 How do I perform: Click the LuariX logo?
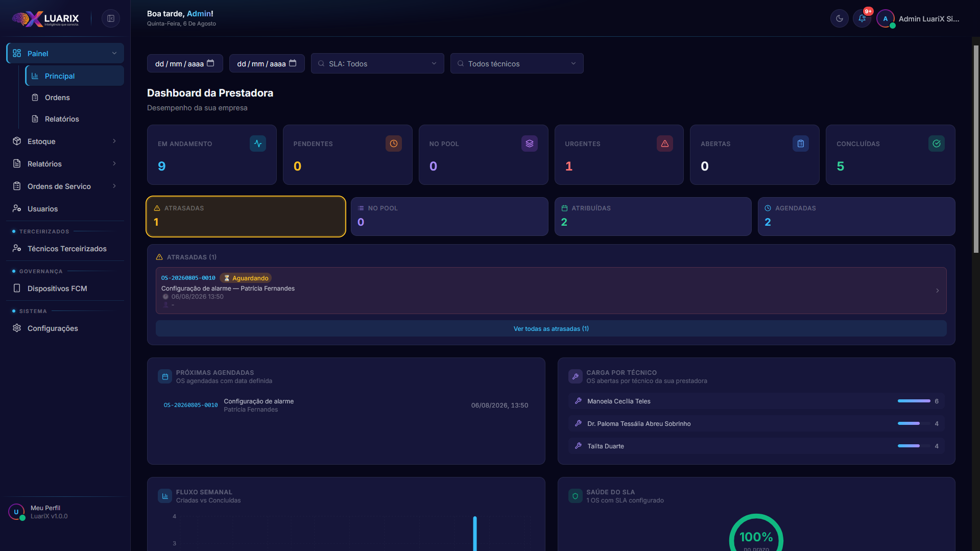[46, 19]
